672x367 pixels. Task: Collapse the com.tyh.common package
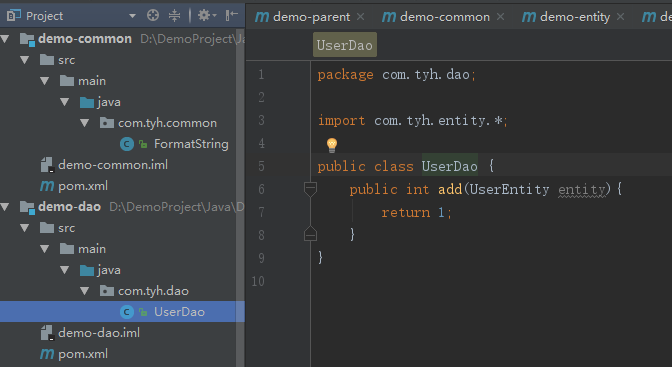(x=84, y=123)
